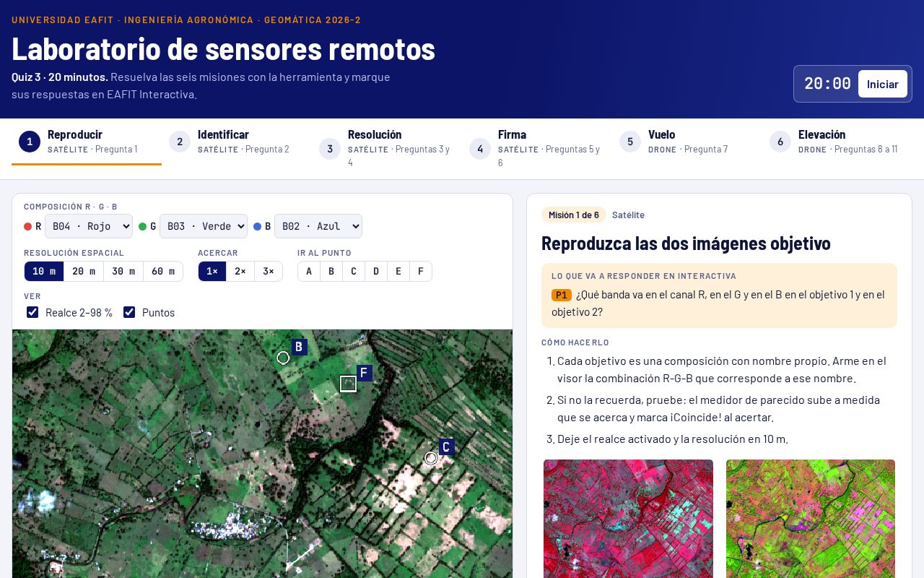Viewport: 924px width, 578px height.
Task: Jump to point F using toolbar button
Action: tap(421, 271)
